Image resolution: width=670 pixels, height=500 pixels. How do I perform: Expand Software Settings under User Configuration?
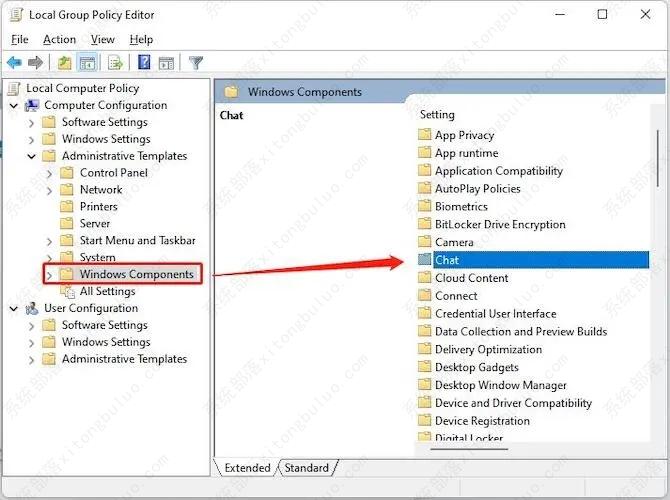[x=31, y=326]
